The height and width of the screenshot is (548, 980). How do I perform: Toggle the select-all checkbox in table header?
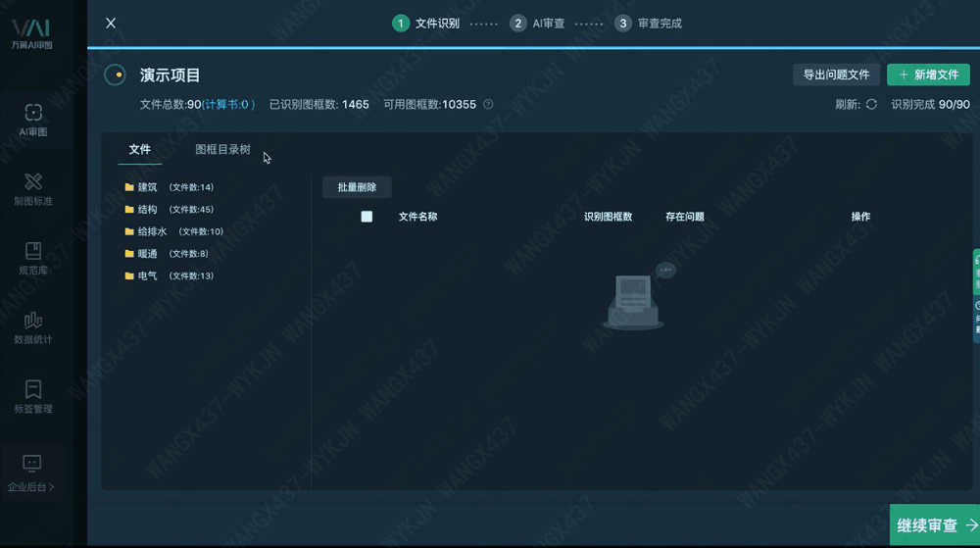pyautogui.click(x=367, y=217)
